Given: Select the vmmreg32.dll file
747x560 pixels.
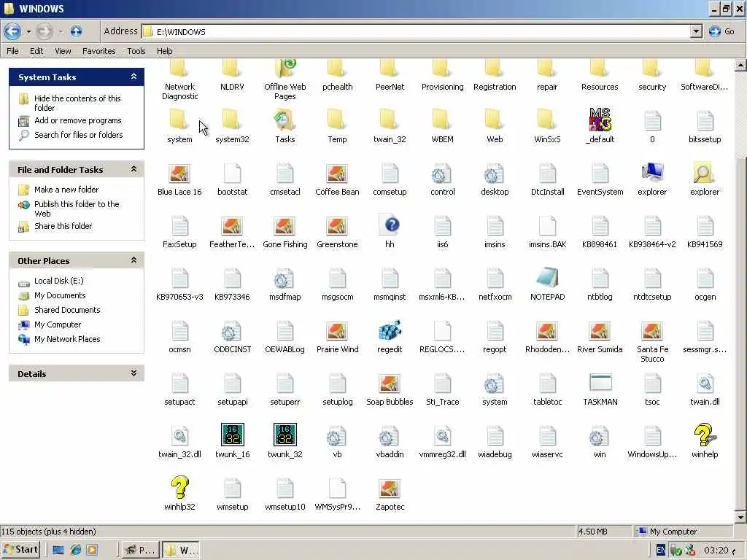Looking at the screenshot, I should point(442,436).
